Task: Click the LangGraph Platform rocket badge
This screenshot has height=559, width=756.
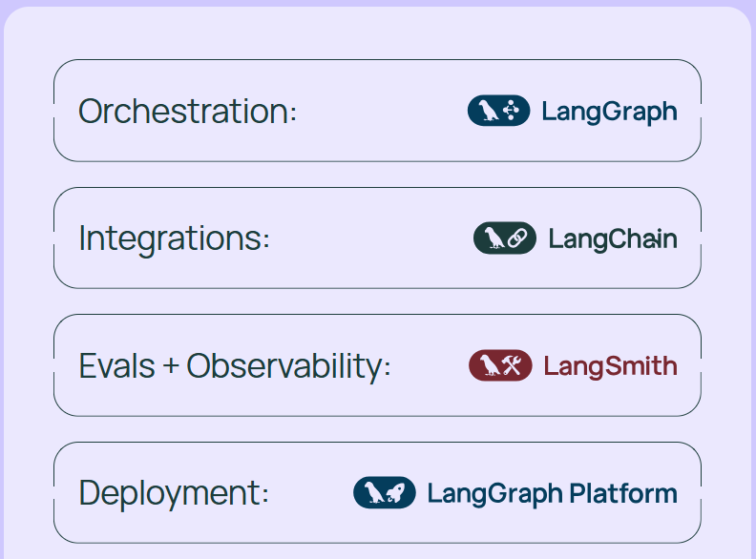Action: pos(385,492)
